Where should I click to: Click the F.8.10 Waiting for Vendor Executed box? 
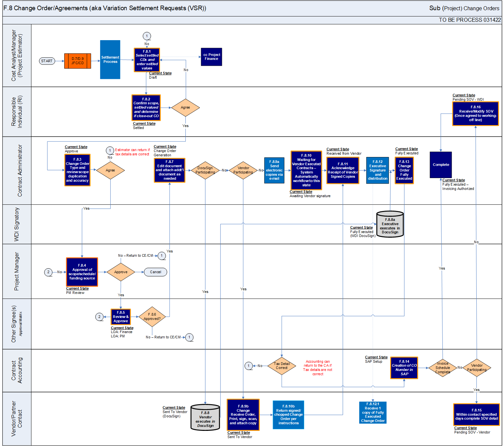(x=306, y=170)
